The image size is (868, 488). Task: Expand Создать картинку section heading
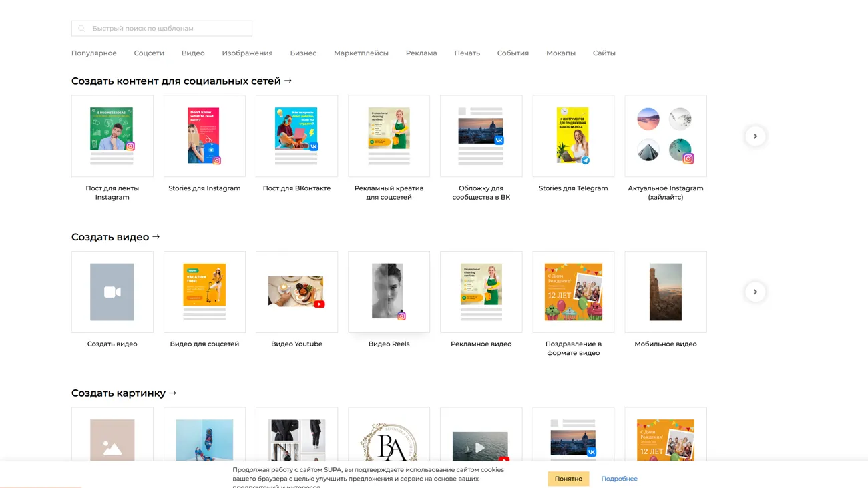point(124,393)
